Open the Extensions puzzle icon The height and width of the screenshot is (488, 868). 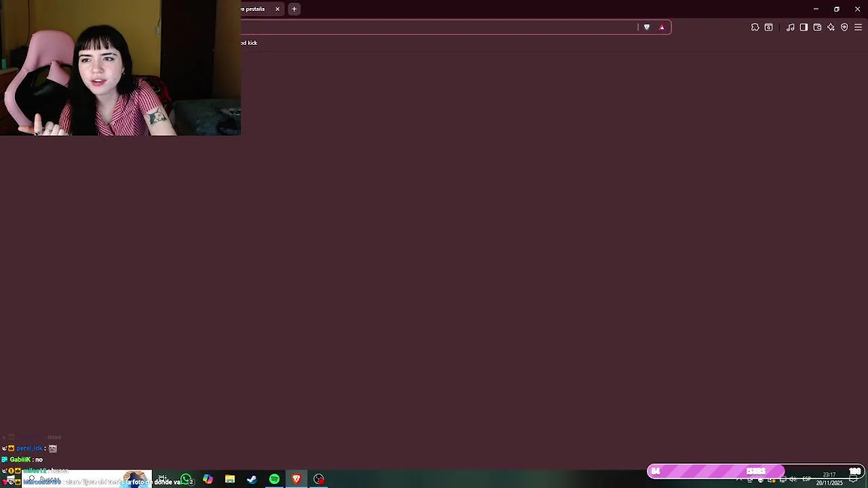755,27
